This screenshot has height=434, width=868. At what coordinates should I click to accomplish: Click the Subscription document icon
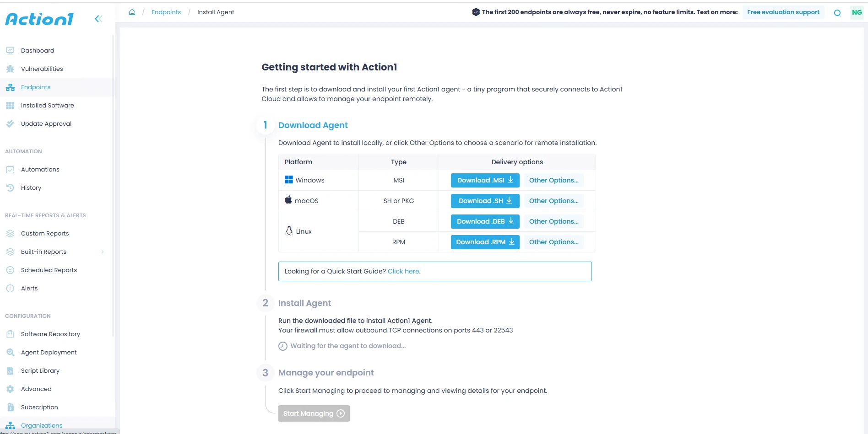(10, 407)
